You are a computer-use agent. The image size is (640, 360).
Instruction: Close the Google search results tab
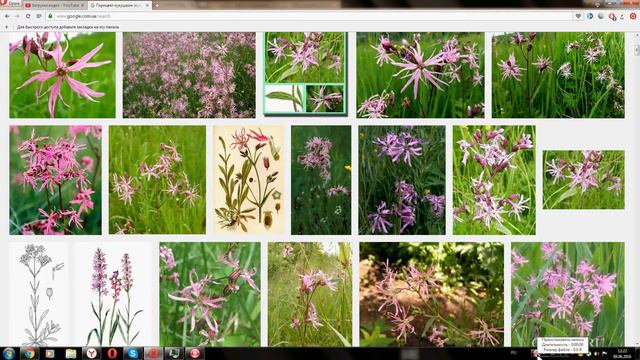pos(147,5)
